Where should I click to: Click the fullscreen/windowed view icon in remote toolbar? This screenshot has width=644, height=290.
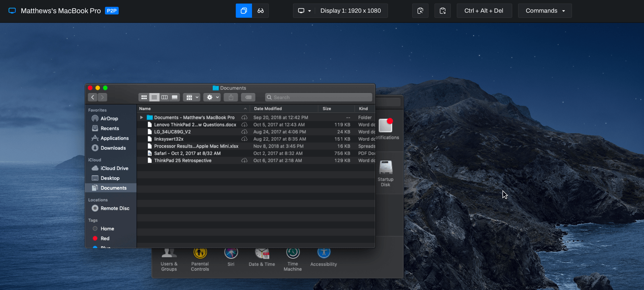(x=244, y=11)
